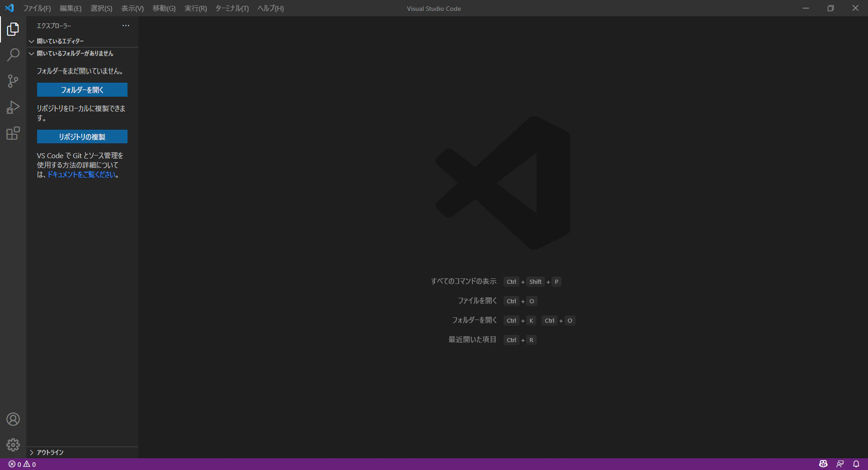Collapse the 開いているエディター section
The image size is (868, 470).
[x=82, y=41]
